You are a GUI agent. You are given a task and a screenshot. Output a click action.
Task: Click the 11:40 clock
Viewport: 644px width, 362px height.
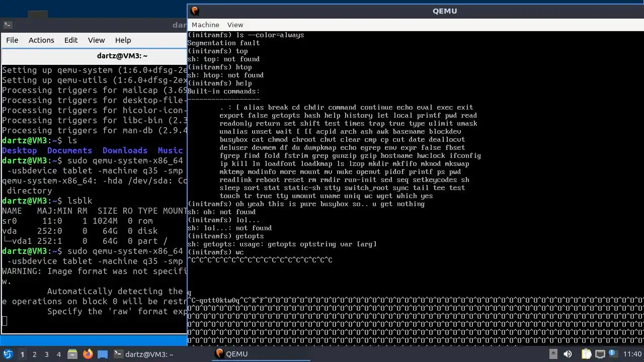(632, 354)
